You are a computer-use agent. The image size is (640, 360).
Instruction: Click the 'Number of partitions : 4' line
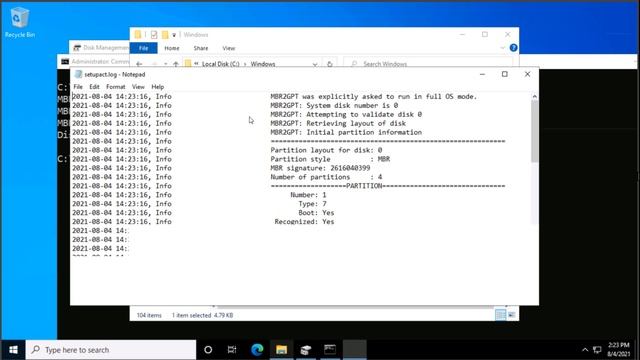click(327, 177)
